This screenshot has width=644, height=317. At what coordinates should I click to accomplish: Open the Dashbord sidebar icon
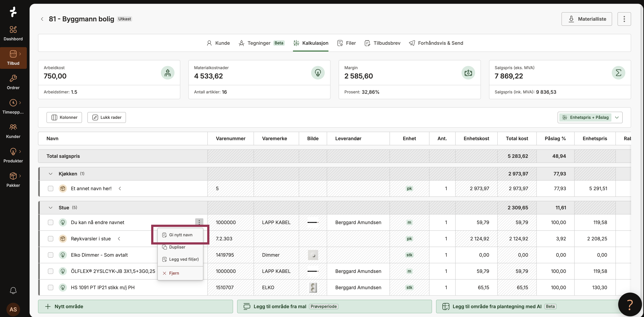pyautogui.click(x=13, y=30)
